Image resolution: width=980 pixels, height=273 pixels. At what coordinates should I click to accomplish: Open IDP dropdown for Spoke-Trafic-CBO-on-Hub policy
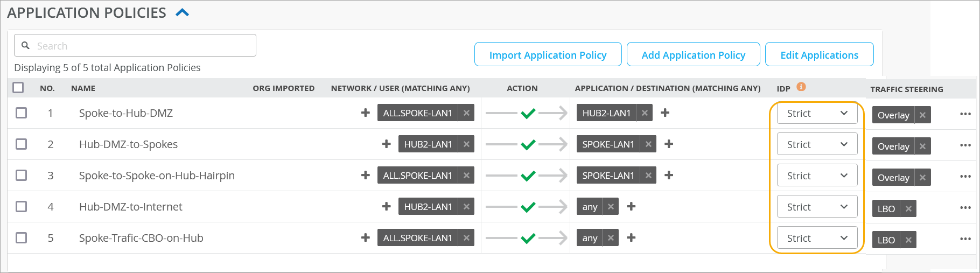(x=817, y=239)
